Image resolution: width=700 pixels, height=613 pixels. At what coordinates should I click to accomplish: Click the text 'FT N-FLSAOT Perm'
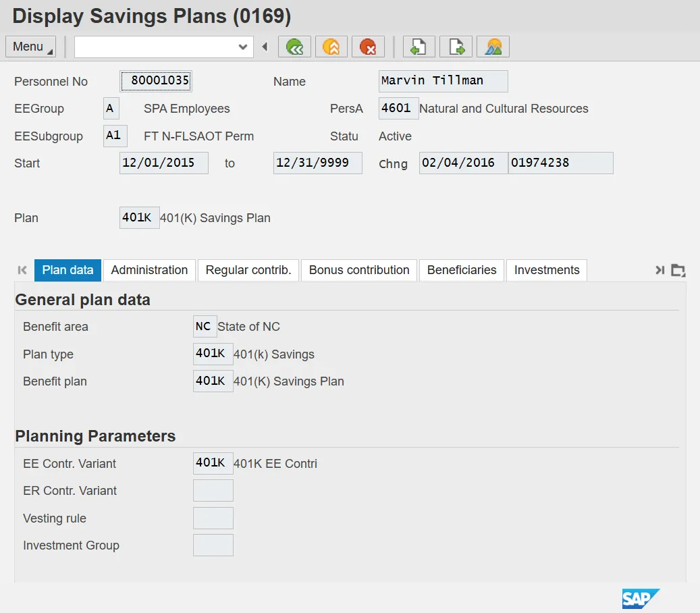(198, 136)
